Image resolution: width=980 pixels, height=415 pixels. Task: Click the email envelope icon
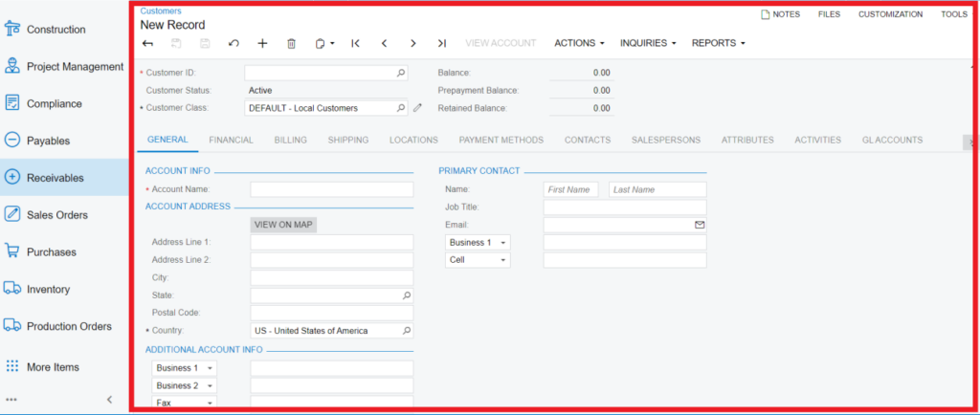coord(699,225)
